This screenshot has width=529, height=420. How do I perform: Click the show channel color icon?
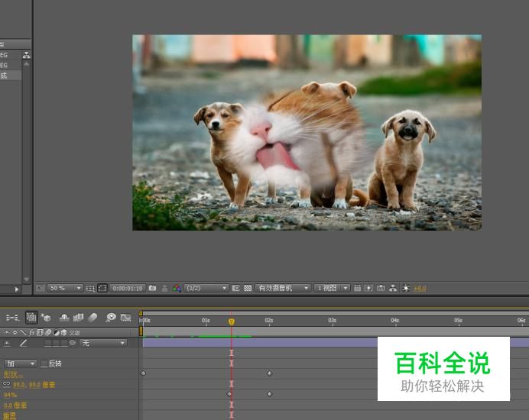177,288
